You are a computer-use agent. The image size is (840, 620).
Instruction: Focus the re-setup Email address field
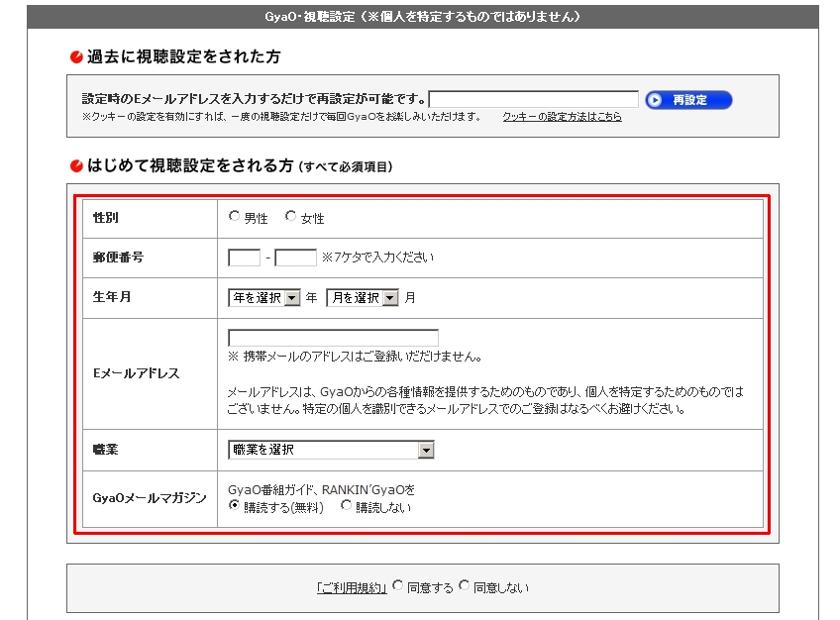coord(534,99)
